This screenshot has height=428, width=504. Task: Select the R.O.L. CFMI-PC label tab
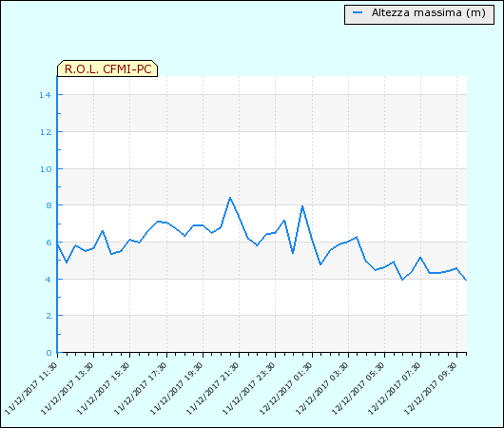[107, 68]
